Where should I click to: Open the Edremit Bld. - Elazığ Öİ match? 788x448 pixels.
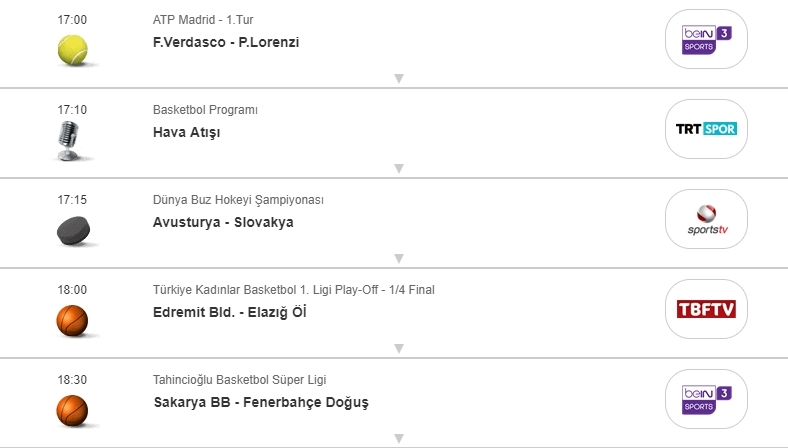(x=230, y=312)
